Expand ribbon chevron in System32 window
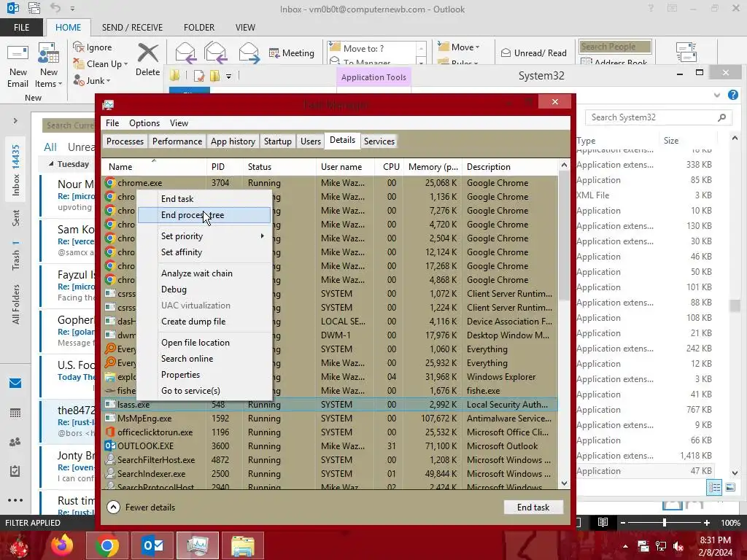The width and height of the screenshot is (747, 560). pos(717,95)
